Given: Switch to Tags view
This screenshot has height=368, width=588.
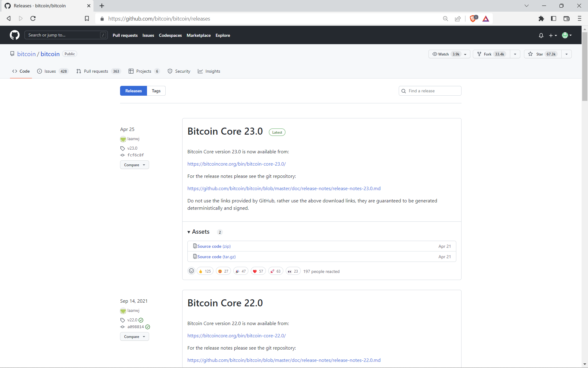Looking at the screenshot, I should tap(156, 91).
